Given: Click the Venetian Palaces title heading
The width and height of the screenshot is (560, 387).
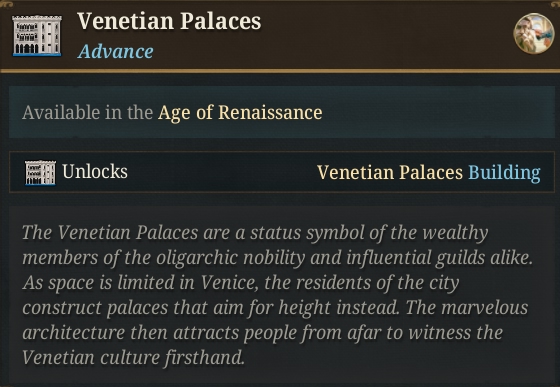Looking at the screenshot, I should pyautogui.click(x=169, y=21).
